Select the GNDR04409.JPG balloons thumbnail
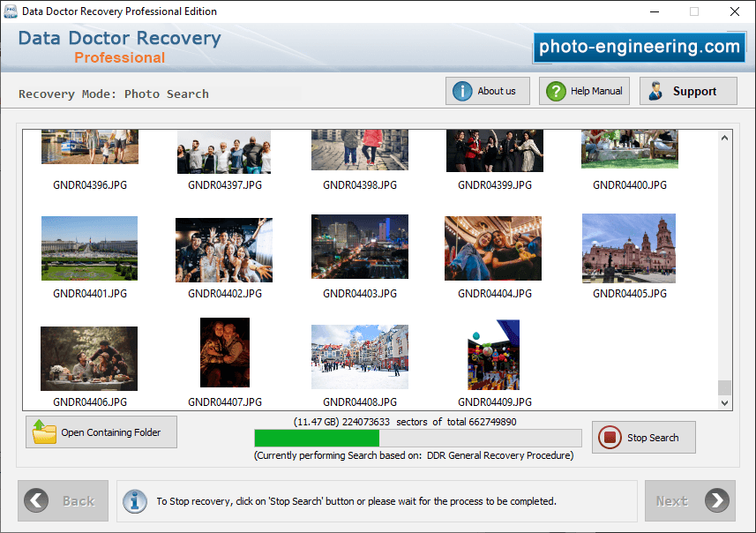 tap(493, 355)
